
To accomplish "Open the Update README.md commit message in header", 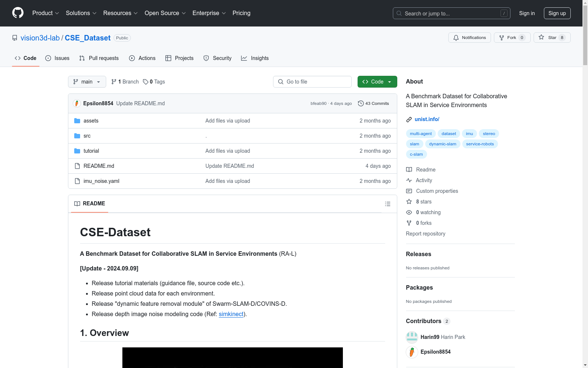I will 140,103.
